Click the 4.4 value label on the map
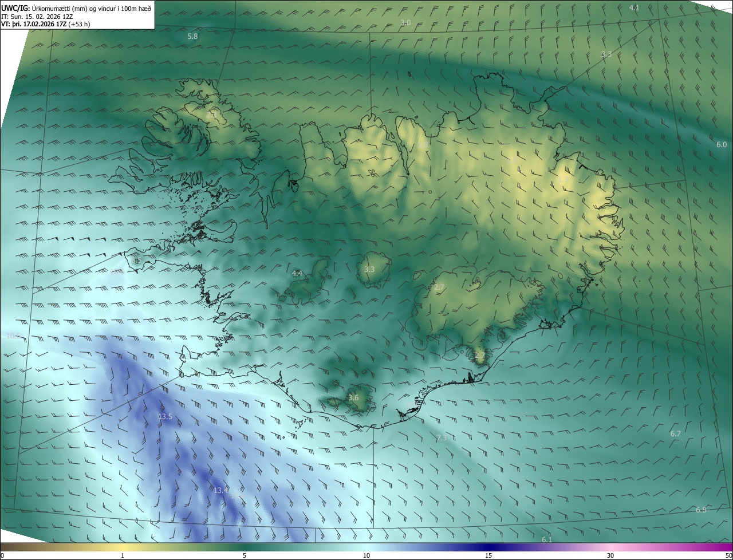 pyautogui.click(x=297, y=274)
